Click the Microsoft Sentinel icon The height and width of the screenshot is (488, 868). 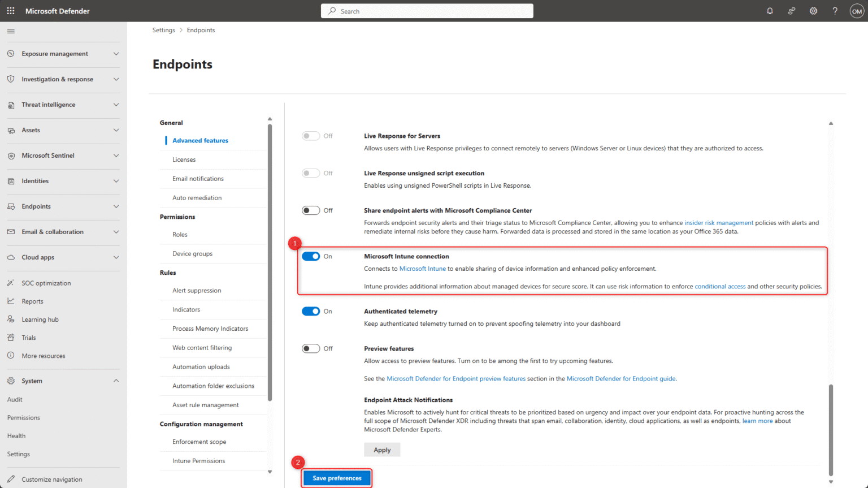click(11, 156)
